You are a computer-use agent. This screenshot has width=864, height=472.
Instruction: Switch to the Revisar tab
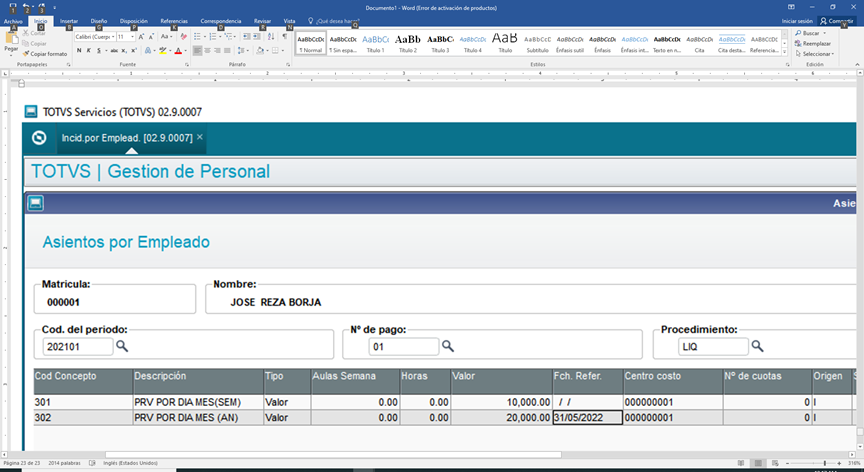pyautogui.click(x=262, y=21)
